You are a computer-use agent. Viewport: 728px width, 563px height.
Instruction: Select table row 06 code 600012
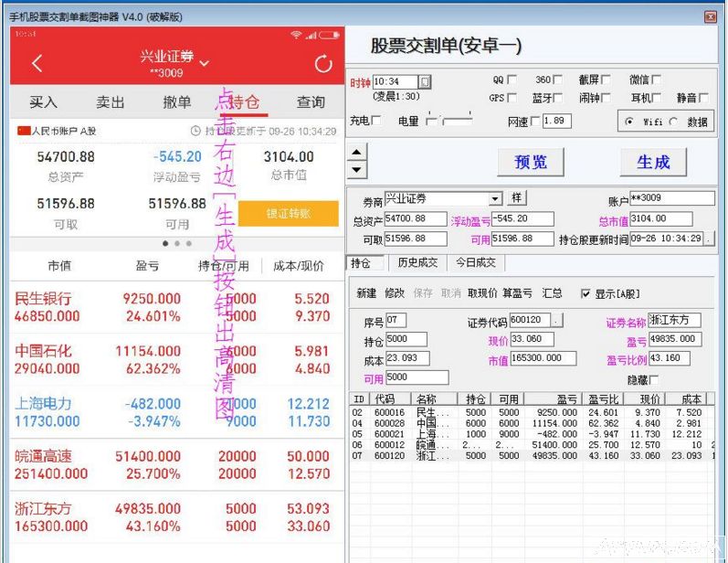click(532, 444)
